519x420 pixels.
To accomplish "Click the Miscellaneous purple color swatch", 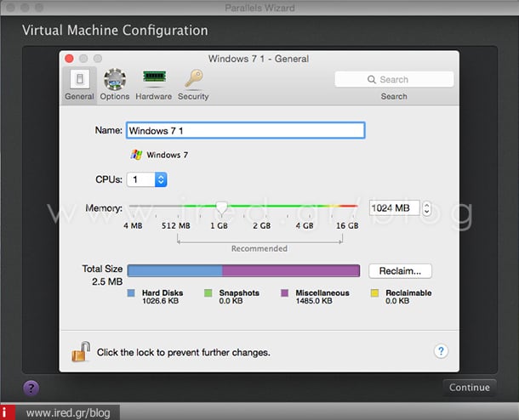I will (285, 293).
